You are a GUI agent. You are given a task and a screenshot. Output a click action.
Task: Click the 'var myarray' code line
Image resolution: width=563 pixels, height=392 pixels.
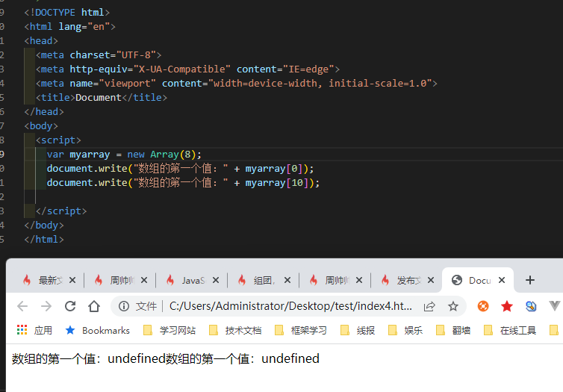[x=124, y=155]
